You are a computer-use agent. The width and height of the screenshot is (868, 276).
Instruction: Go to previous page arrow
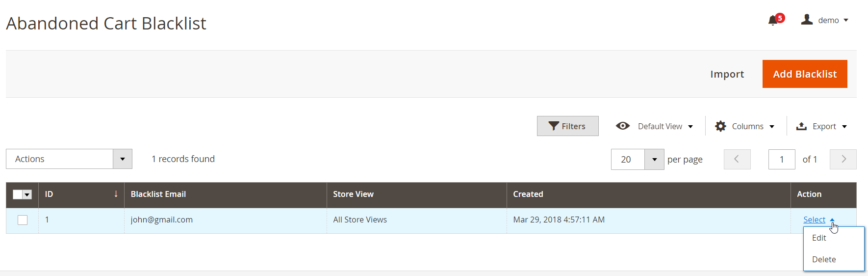pyautogui.click(x=737, y=159)
